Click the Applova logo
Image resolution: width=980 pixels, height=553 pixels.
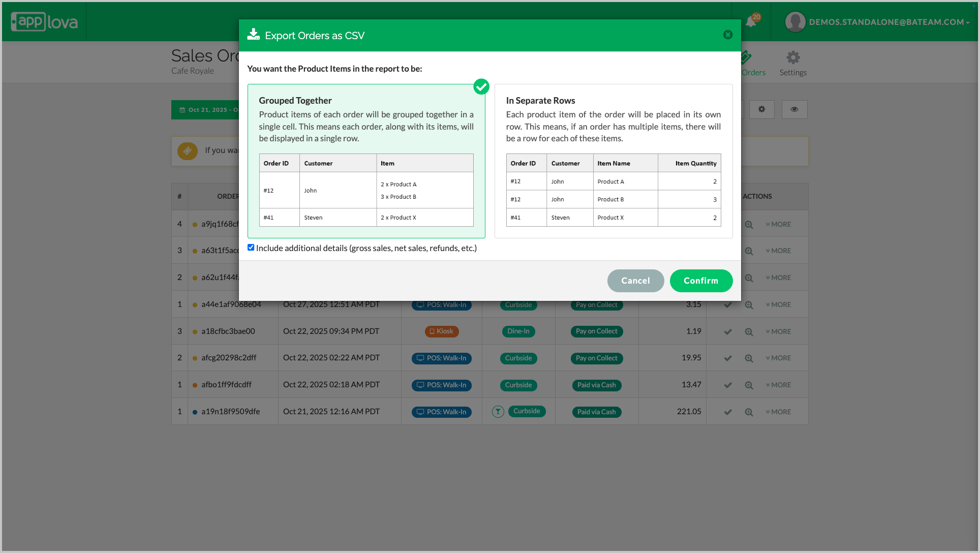pyautogui.click(x=44, y=22)
